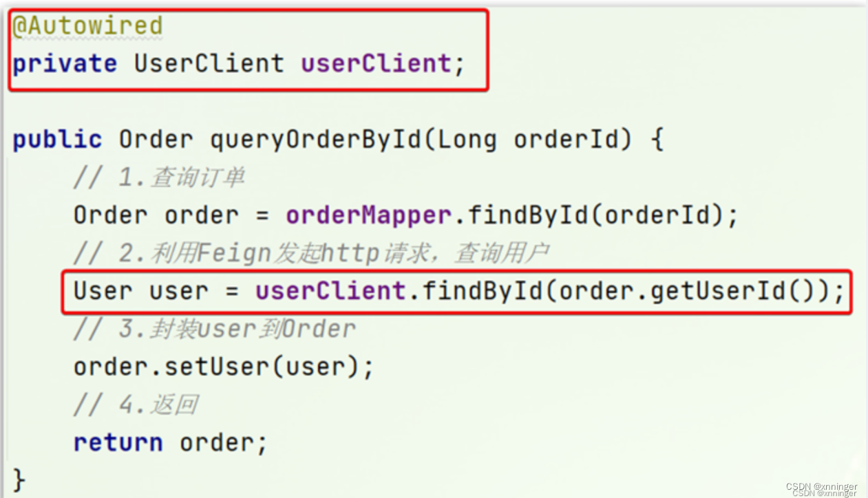Click the @Autowired annotation
This screenshot has height=498, width=868.
[x=87, y=26]
